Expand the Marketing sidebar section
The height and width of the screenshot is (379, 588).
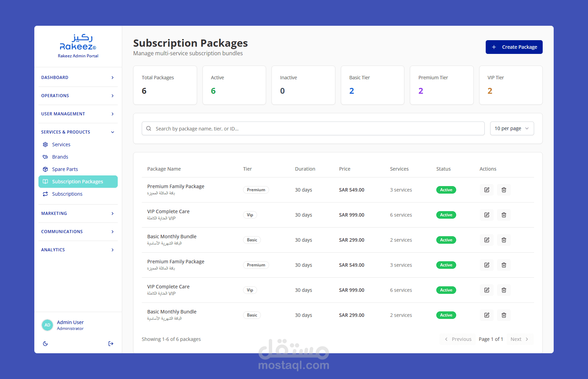click(78, 214)
